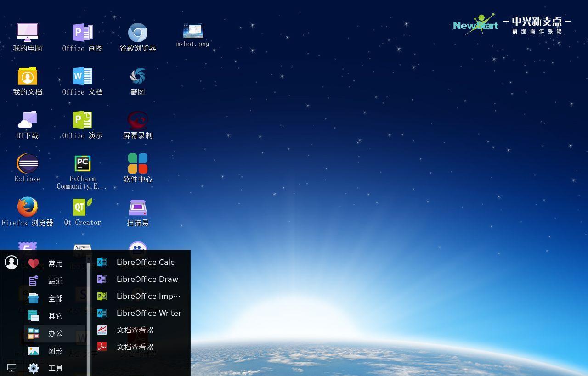
Task: Launch 谷歌浏览器 from the desktop
Action: point(138,38)
